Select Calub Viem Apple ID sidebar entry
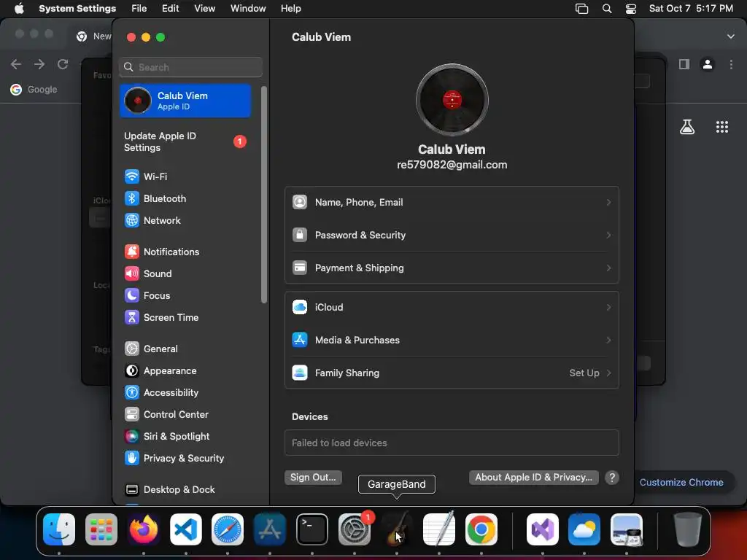Viewport: 747px width, 560px height. pos(185,101)
